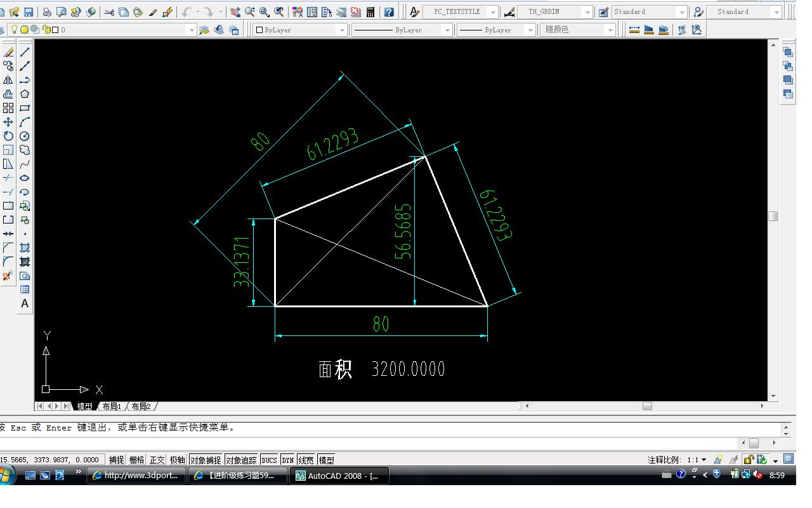Toggle 对象追踪 object snap tracking
The width and height of the screenshot is (812, 508).
241,460
